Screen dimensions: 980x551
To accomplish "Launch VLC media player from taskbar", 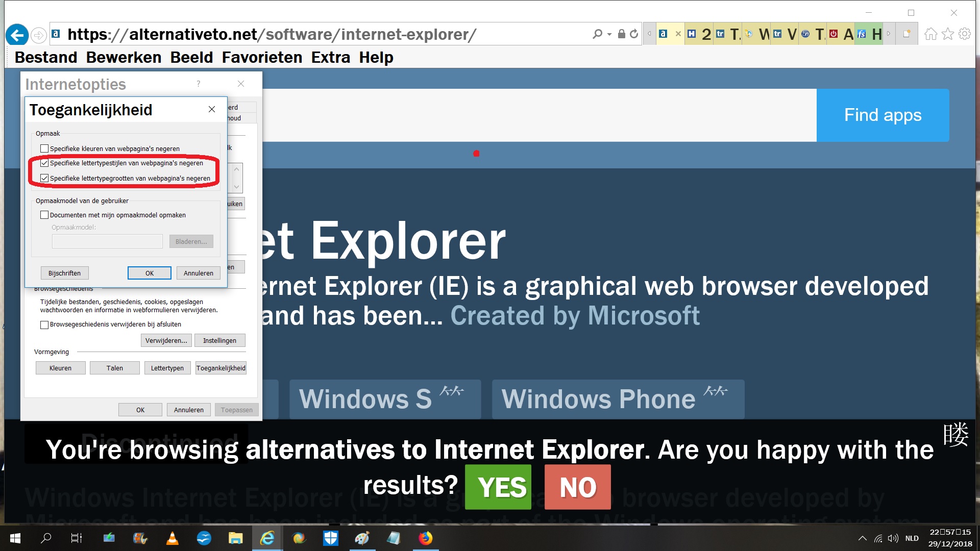I will coord(173,538).
